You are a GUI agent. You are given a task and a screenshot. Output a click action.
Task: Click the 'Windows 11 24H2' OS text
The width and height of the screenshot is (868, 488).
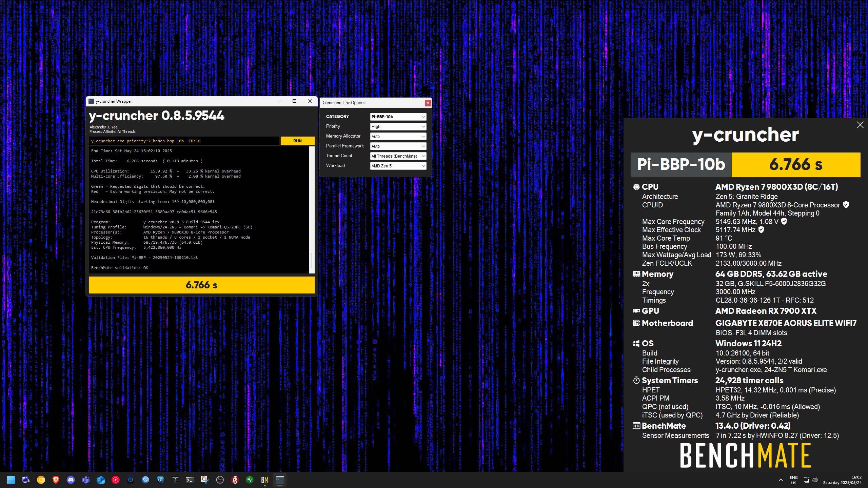(x=748, y=343)
